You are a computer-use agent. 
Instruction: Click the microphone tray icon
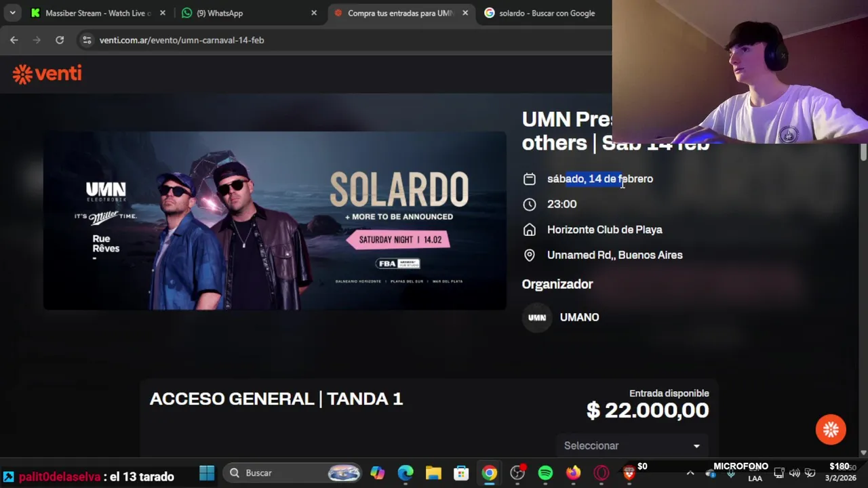(731, 474)
